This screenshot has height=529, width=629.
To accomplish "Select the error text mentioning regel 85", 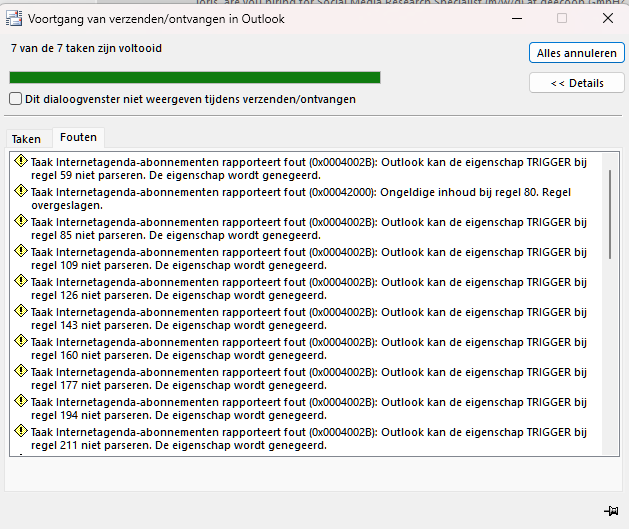I will [x=309, y=229].
